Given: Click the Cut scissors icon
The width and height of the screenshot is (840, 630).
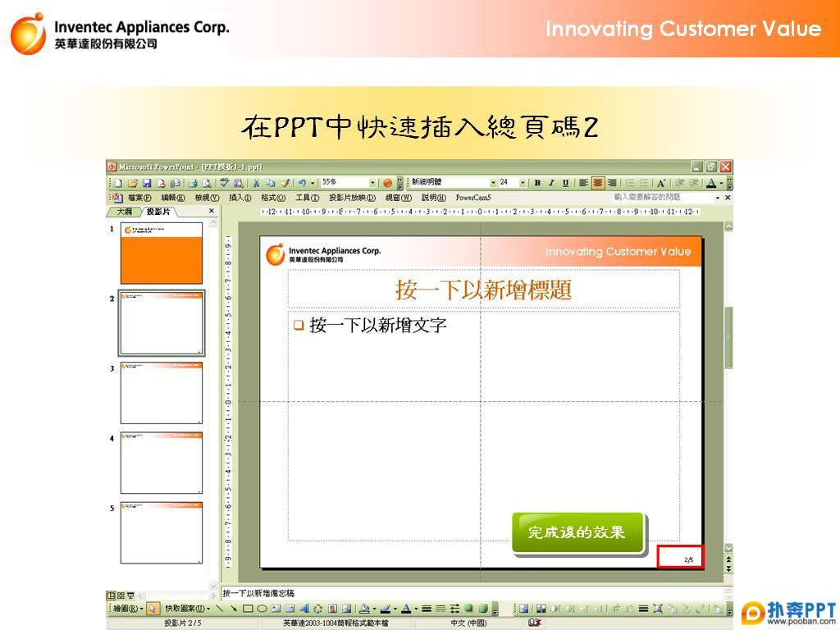Looking at the screenshot, I should point(257,183).
